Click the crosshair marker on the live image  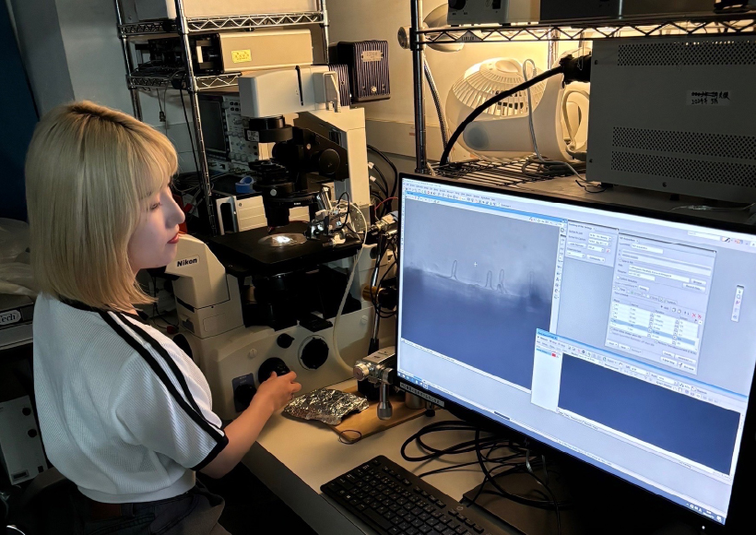[x=476, y=265]
